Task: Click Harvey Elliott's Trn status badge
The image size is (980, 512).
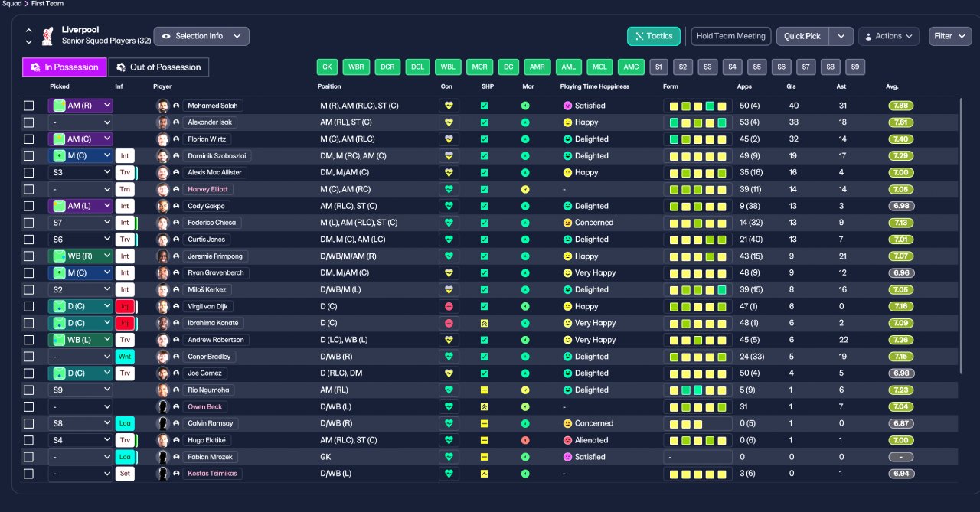Action: pyautogui.click(x=125, y=189)
